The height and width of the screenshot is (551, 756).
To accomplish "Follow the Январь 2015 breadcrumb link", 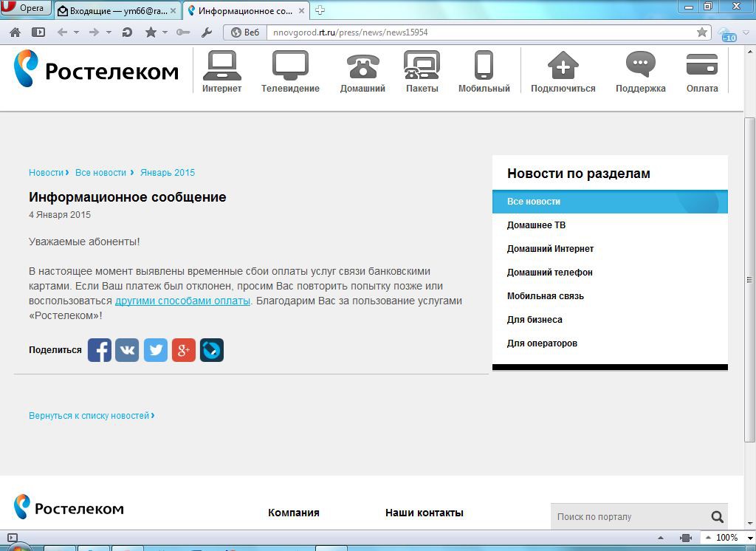I will point(168,173).
